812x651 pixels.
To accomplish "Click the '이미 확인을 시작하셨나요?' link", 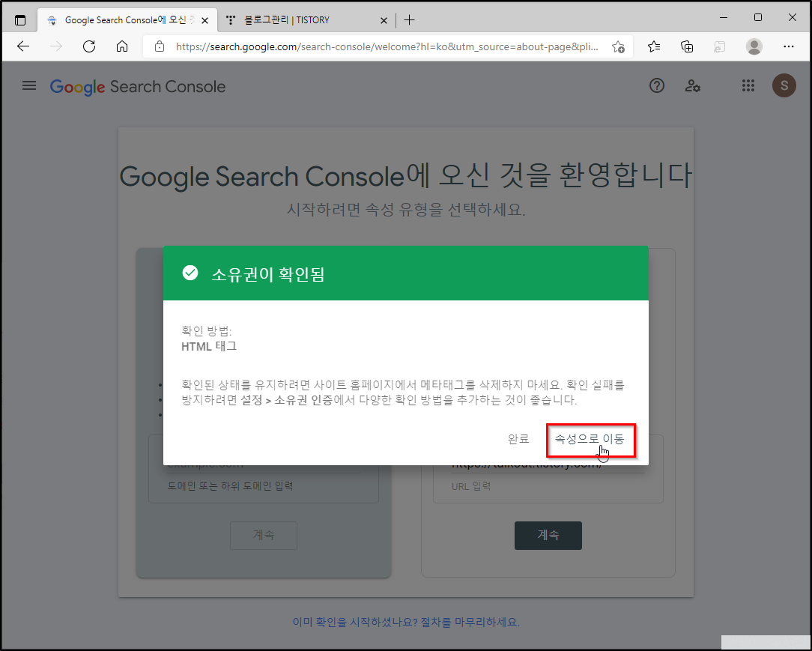I will pyautogui.click(x=406, y=622).
